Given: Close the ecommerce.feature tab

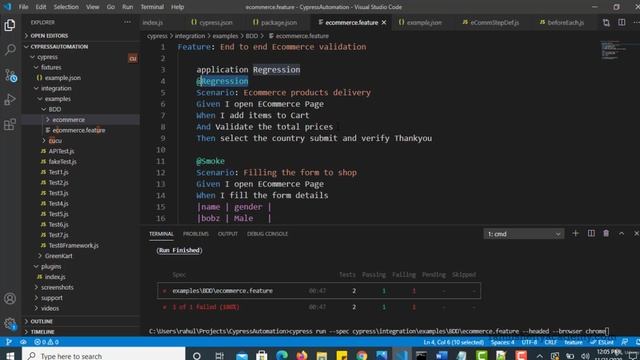Looking at the screenshot, I should (x=384, y=22).
